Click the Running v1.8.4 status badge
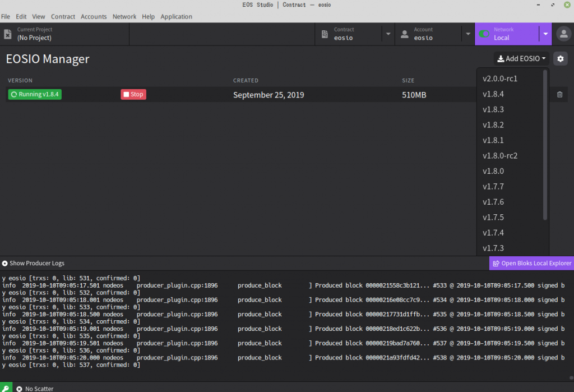 tap(35, 94)
